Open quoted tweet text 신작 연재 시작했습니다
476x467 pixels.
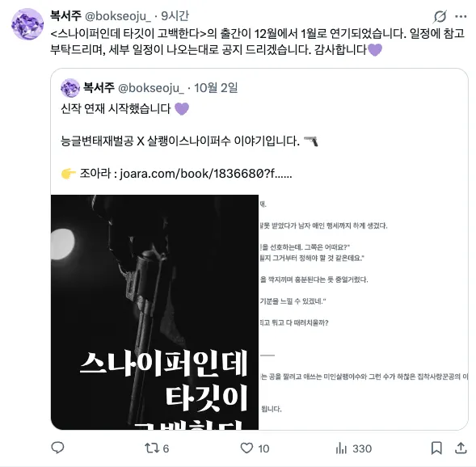pyautogui.click(x=116, y=108)
